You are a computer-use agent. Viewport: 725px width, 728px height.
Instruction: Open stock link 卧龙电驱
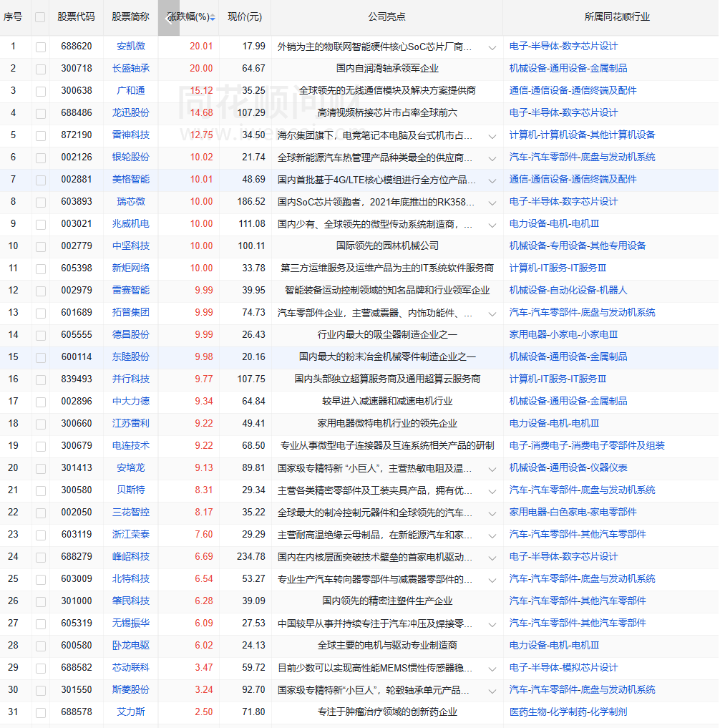tap(131, 646)
